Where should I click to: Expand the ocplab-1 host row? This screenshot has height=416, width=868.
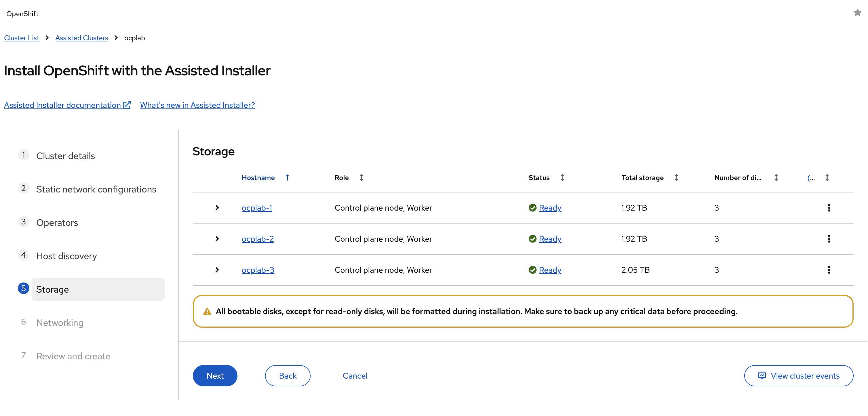click(217, 208)
